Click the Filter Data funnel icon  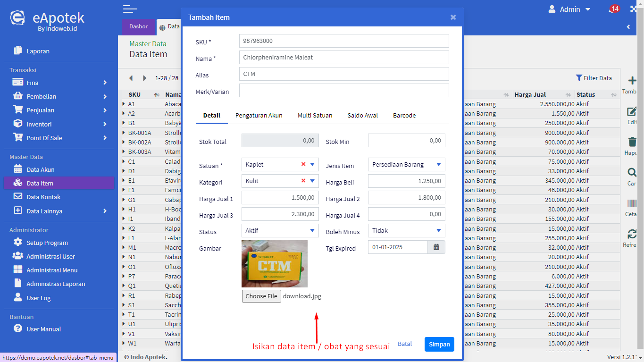click(x=579, y=78)
